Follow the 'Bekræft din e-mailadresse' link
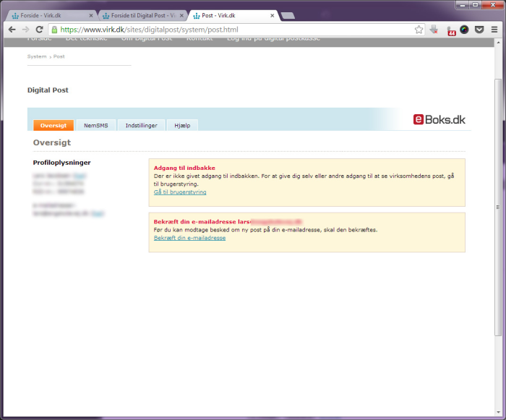506x420 pixels. click(x=189, y=238)
